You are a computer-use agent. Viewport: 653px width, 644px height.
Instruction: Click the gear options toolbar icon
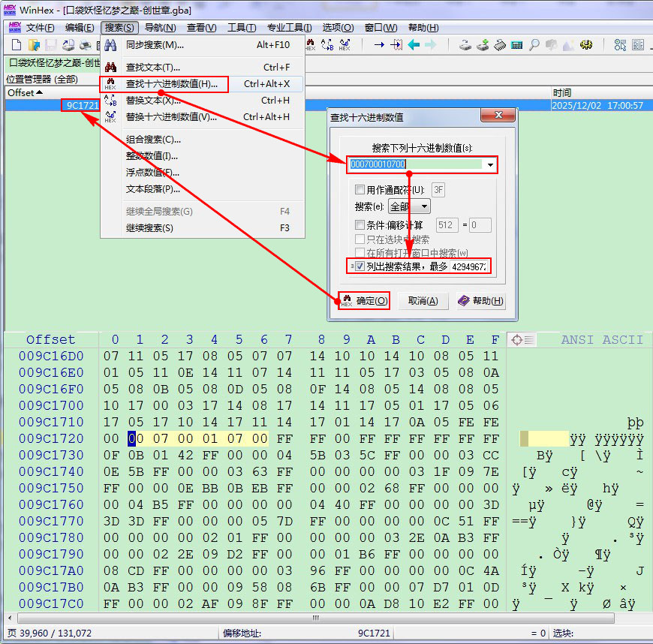pyautogui.click(x=586, y=44)
